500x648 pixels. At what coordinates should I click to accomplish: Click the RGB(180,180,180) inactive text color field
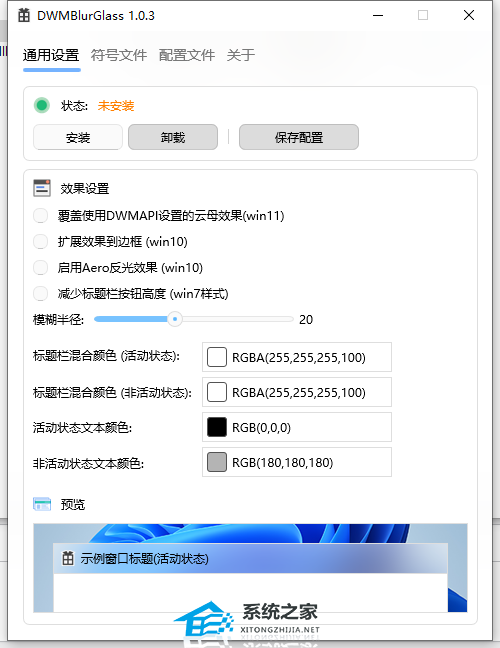297,462
